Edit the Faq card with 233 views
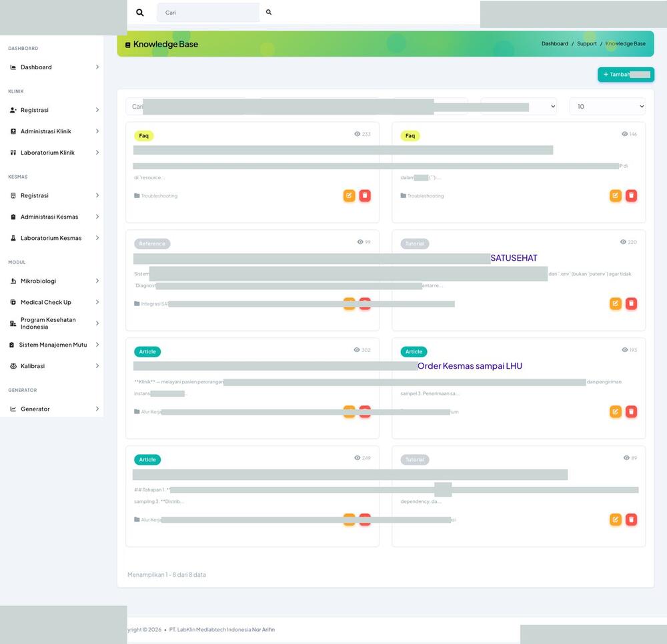The width and height of the screenshot is (667, 644). (350, 195)
